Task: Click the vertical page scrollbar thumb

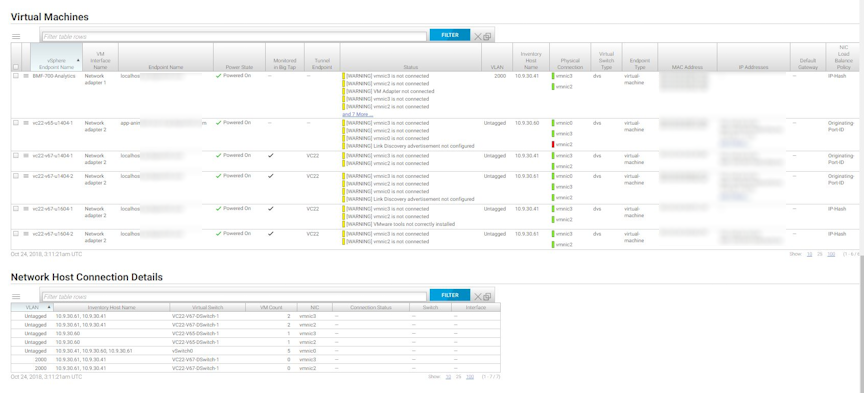Action: click(x=861, y=325)
